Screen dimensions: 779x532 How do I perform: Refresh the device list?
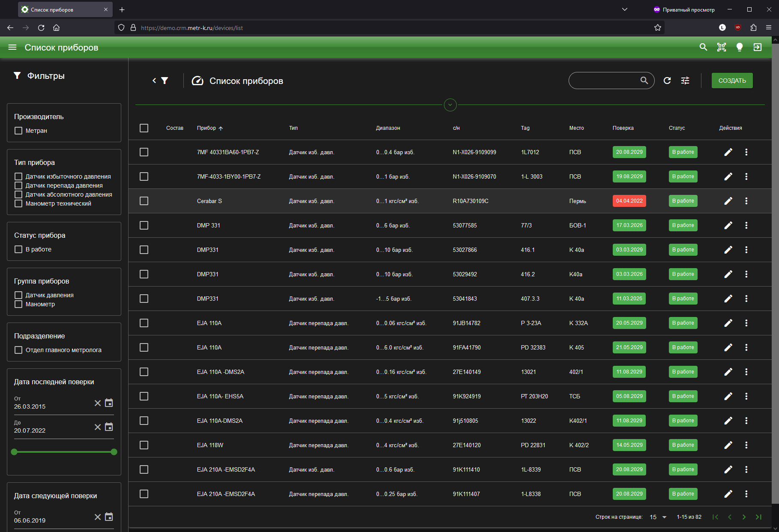point(667,81)
